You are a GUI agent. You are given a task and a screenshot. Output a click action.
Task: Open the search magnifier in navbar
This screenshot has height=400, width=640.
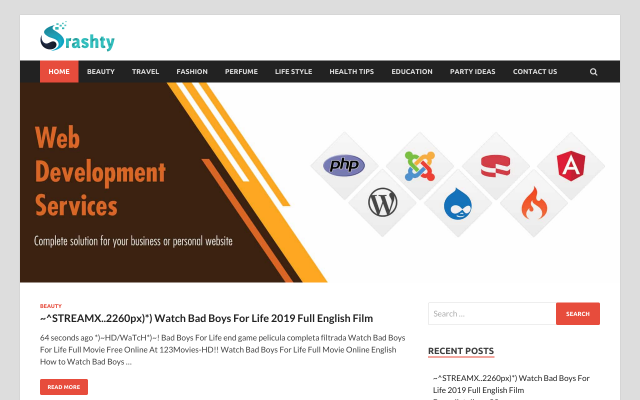point(593,72)
